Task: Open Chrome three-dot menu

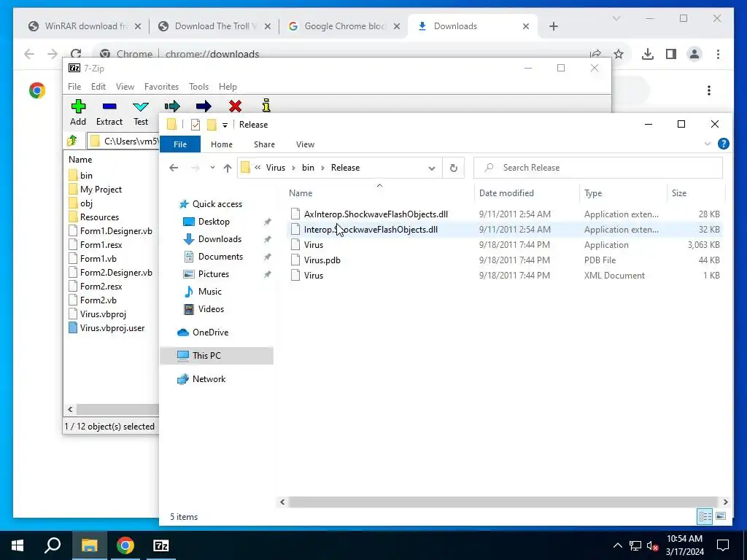Action: point(718,54)
